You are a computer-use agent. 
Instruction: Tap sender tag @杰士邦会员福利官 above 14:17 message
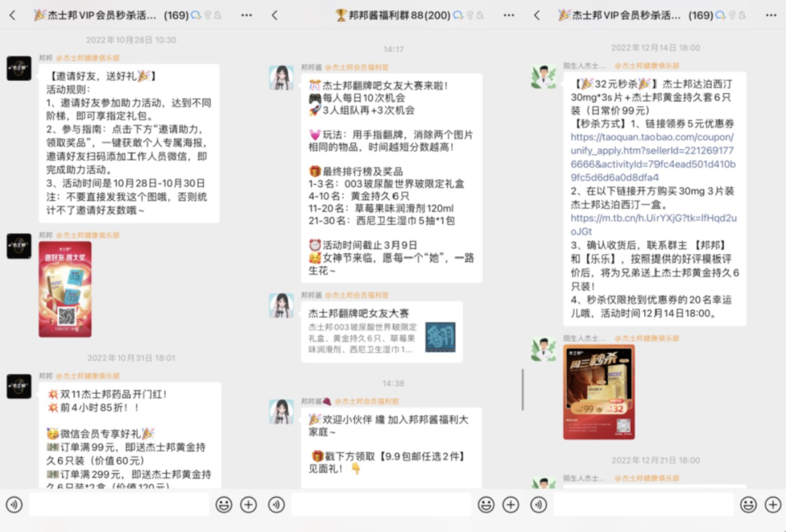tap(357, 67)
